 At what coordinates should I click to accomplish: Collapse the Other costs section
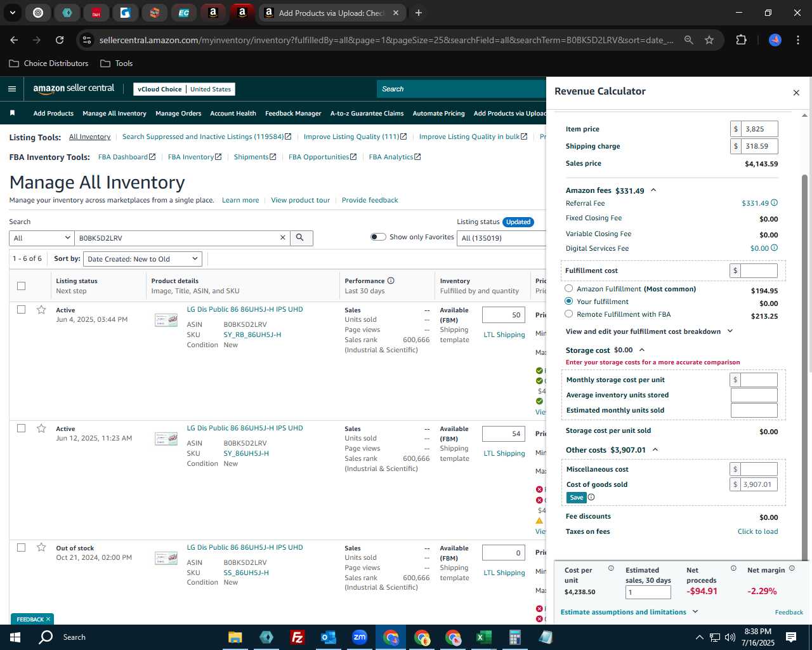point(655,449)
